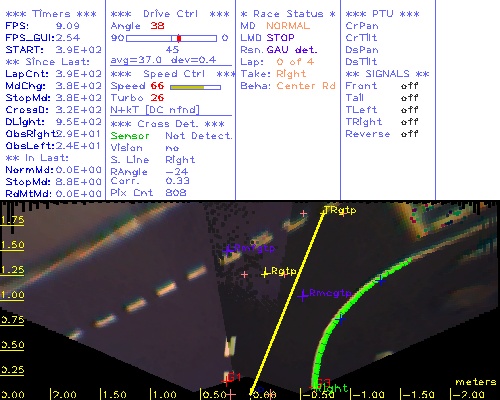This screenshot has width=500, height=400.
Task: Toggle the Tail signal off status
Action: point(409,98)
